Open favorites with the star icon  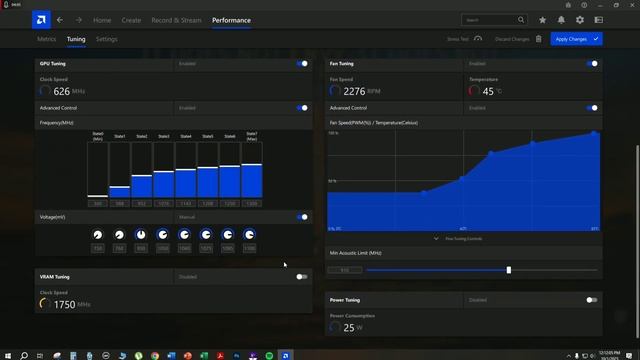[x=542, y=20]
